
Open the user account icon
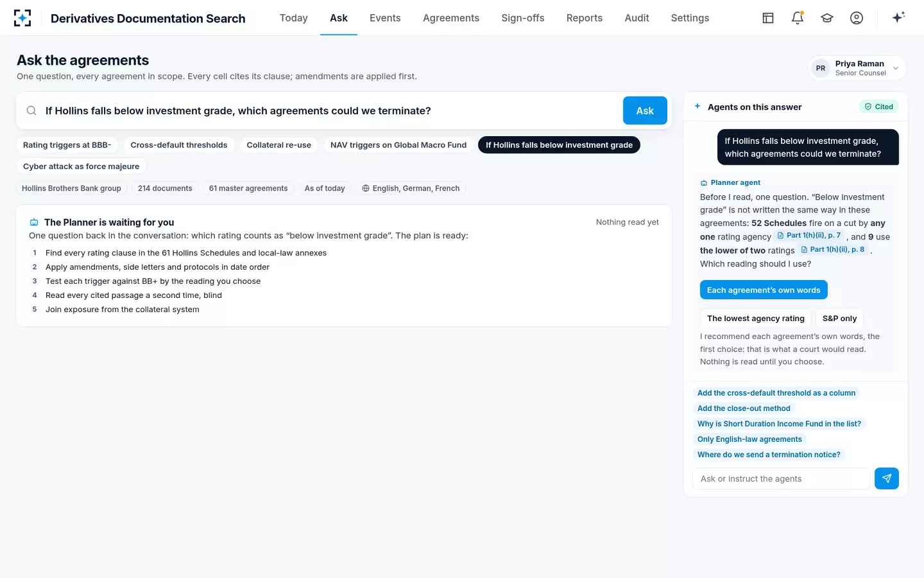[857, 18]
